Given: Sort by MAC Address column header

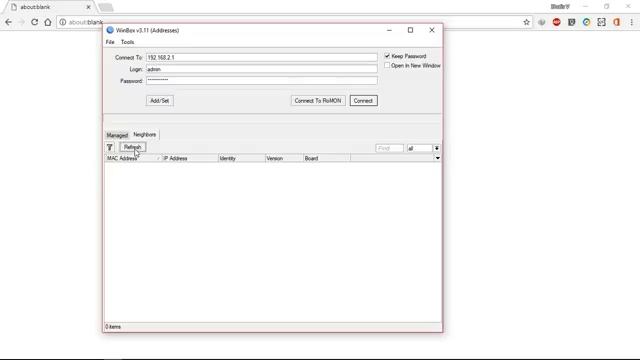Looking at the screenshot, I should pyautogui.click(x=133, y=158).
